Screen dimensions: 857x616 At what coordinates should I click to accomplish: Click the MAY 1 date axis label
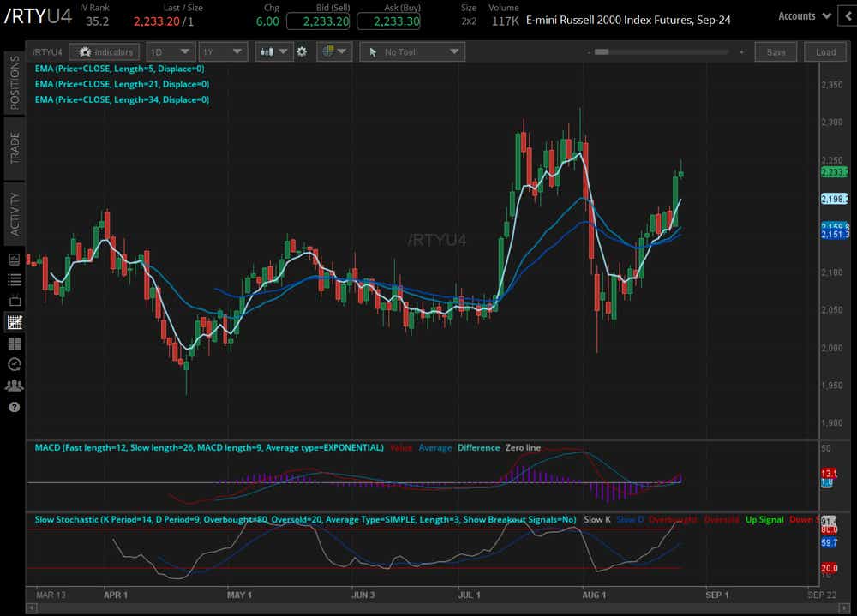click(239, 595)
